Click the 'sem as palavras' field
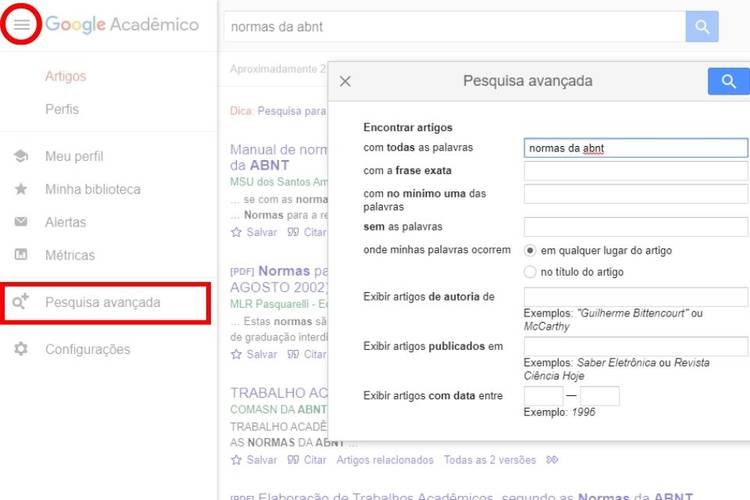The height and width of the screenshot is (500, 750). click(636, 227)
